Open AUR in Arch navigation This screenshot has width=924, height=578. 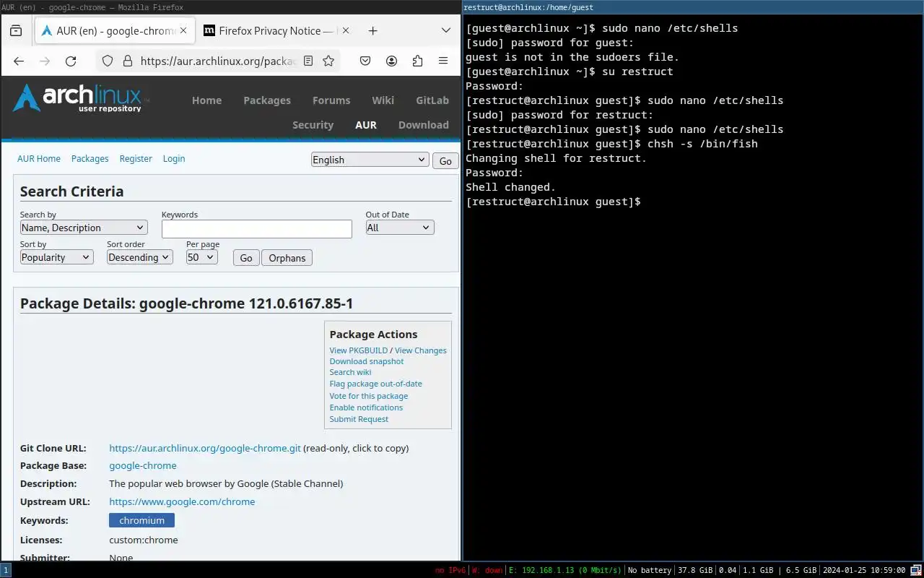coord(366,125)
